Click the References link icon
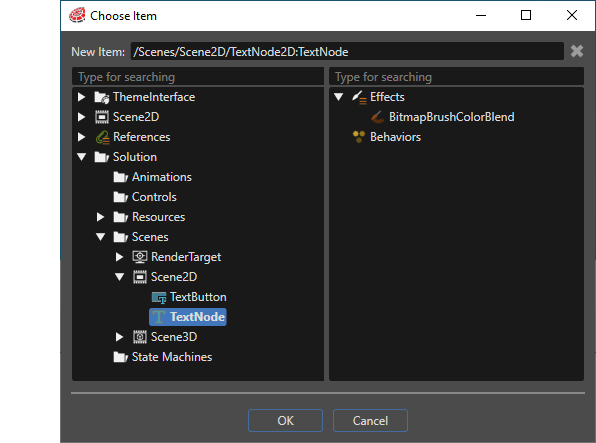Image resolution: width=596 pixels, height=443 pixels. pos(102,137)
